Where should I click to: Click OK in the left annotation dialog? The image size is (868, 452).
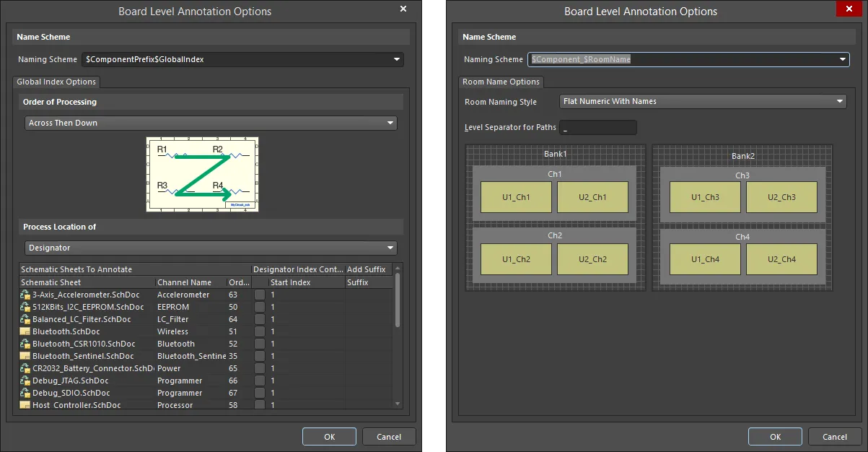point(329,436)
